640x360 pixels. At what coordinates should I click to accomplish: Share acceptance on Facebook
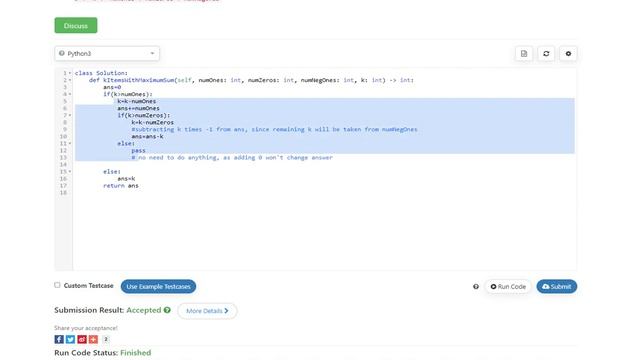click(59, 339)
